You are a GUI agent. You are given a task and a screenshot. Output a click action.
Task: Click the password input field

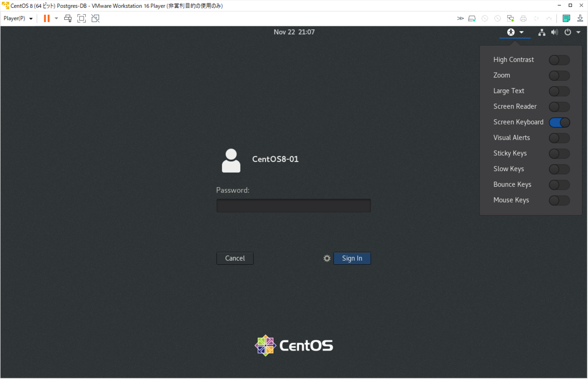click(x=294, y=205)
